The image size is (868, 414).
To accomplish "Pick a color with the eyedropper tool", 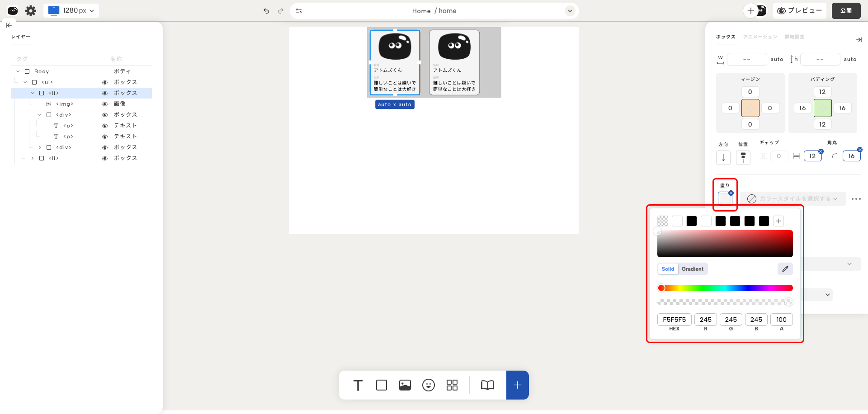I will click(785, 269).
